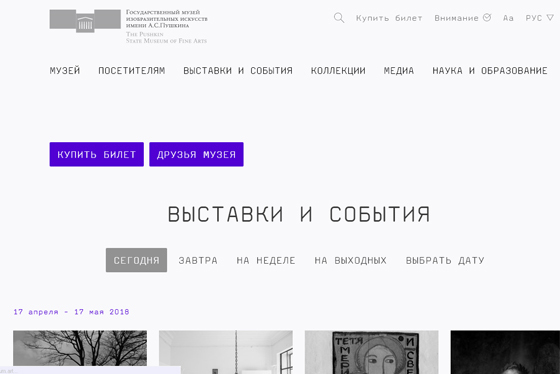Screen dimensions: 560x374
Task: Open the 'КОЛЛЕКЦИИ' menu
Action: click(338, 71)
